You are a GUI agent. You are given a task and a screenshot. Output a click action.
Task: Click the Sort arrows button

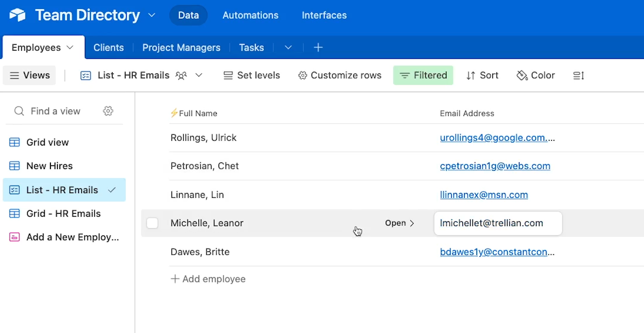pos(482,75)
